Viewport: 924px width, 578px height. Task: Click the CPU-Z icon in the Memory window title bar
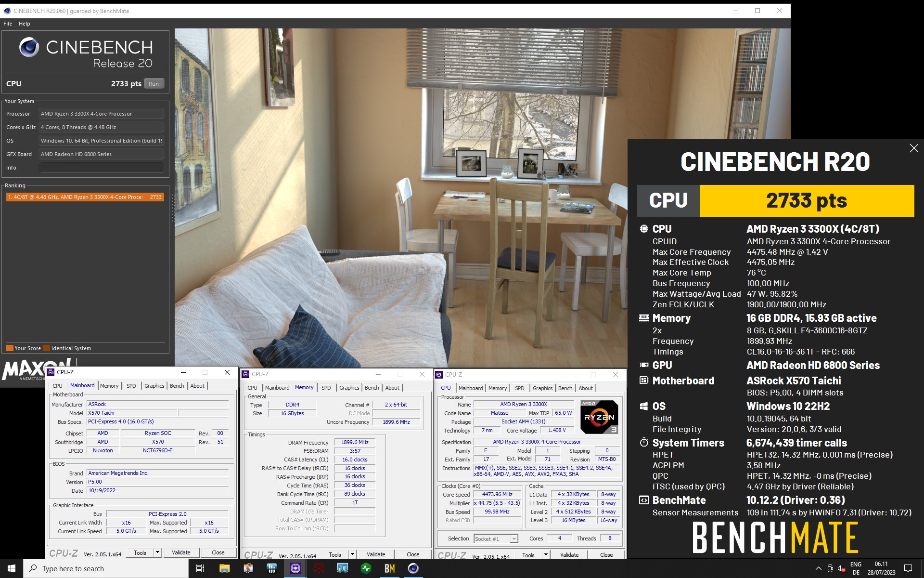tap(245, 374)
